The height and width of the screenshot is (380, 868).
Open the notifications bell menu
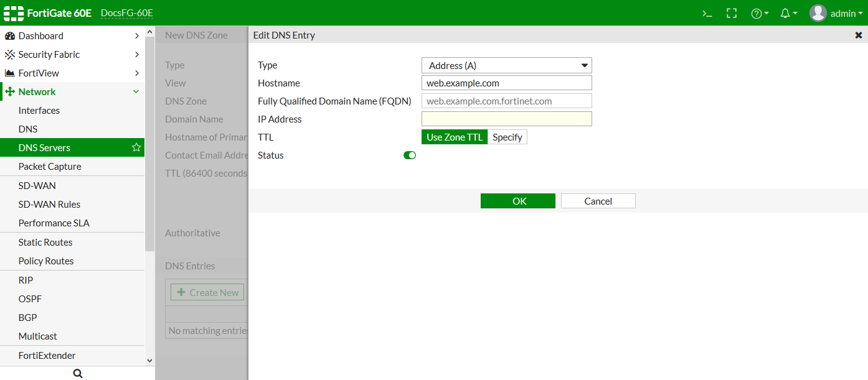pyautogui.click(x=788, y=13)
